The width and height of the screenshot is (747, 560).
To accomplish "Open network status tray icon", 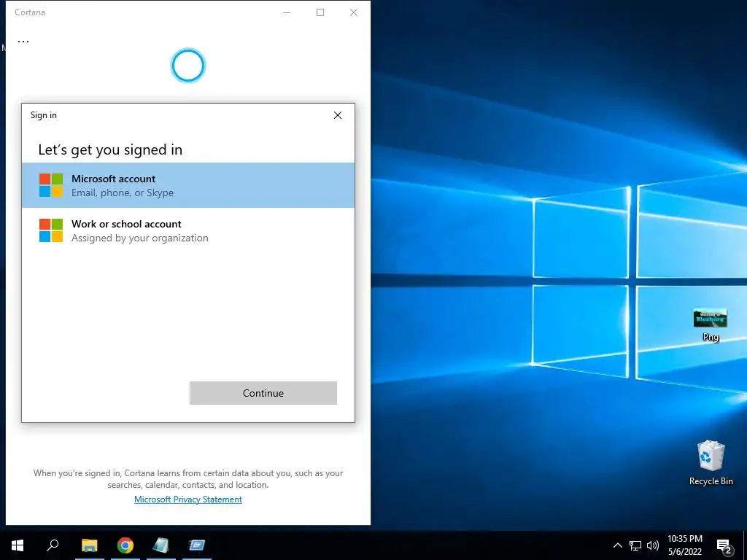I will 635,545.
